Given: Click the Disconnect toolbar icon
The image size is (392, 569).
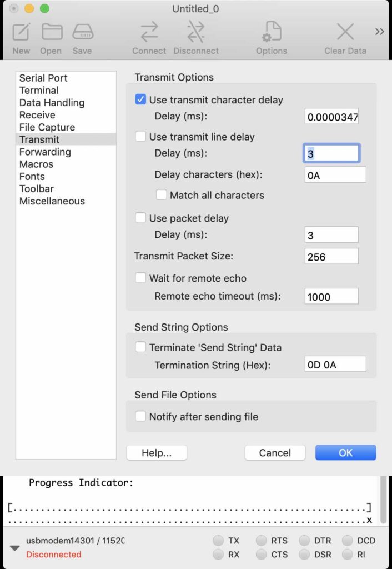Looking at the screenshot, I should tap(195, 32).
